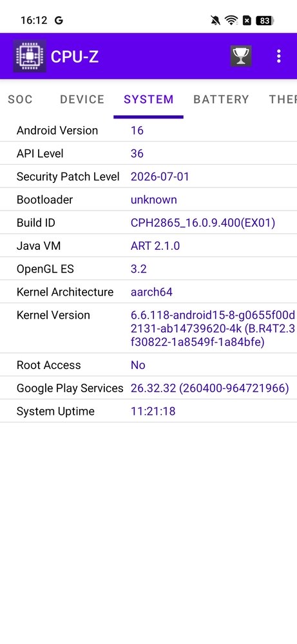Screen dimensions: 297x644
Task: Switch to the DEVICE tab
Action: pos(82,99)
